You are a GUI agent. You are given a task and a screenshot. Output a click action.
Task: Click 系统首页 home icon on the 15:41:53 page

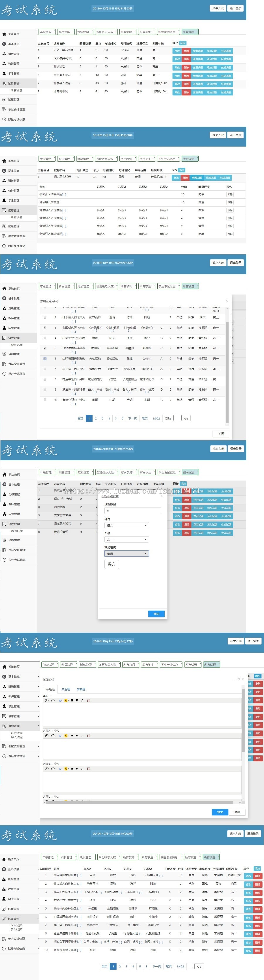(4, 34)
